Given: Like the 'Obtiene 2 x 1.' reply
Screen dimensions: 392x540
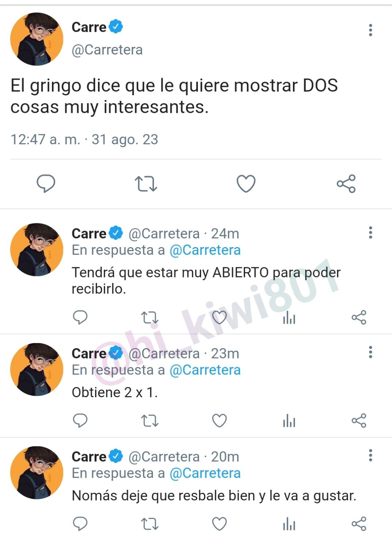Looking at the screenshot, I should pos(219,421).
